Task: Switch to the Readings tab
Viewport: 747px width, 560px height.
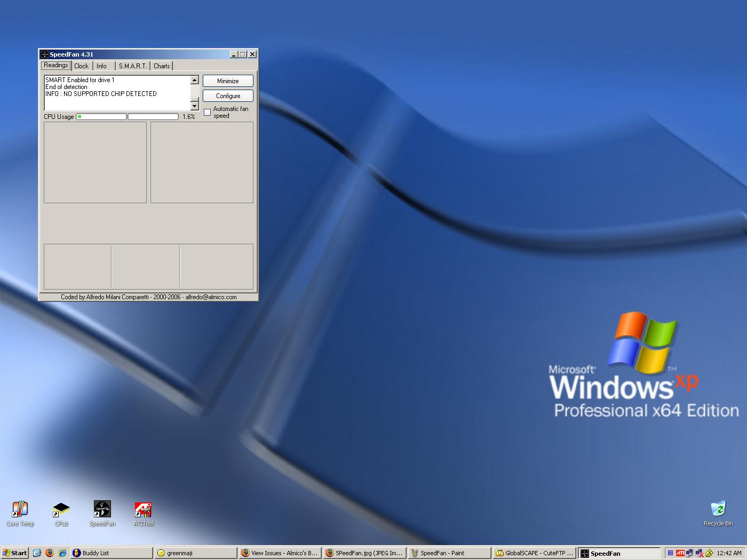Action: pyautogui.click(x=56, y=65)
